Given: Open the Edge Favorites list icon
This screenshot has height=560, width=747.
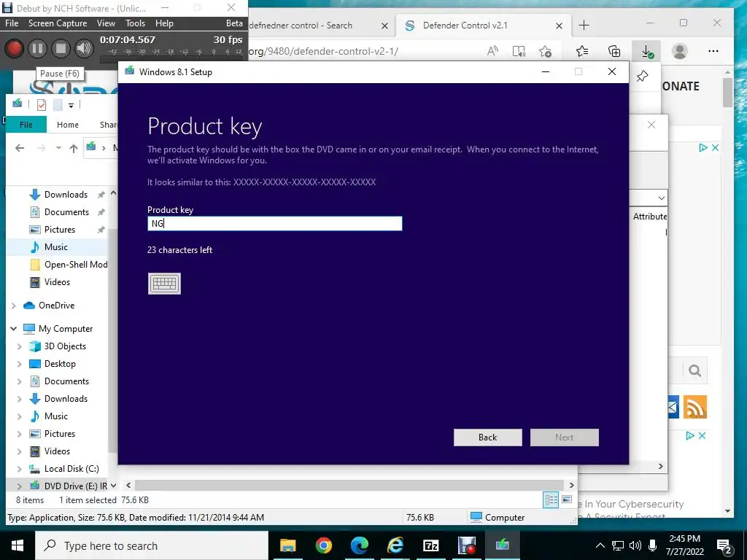Looking at the screenshot, I should click(581, 51).
